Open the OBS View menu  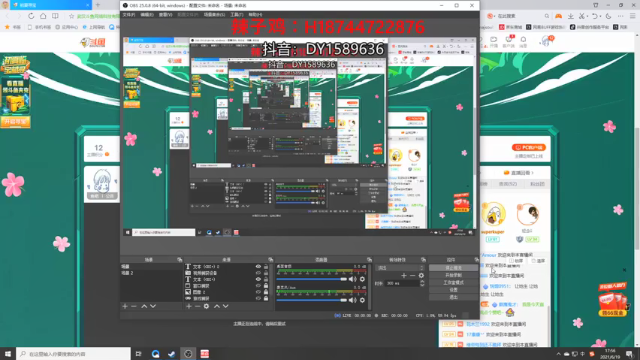coord(165,15)
